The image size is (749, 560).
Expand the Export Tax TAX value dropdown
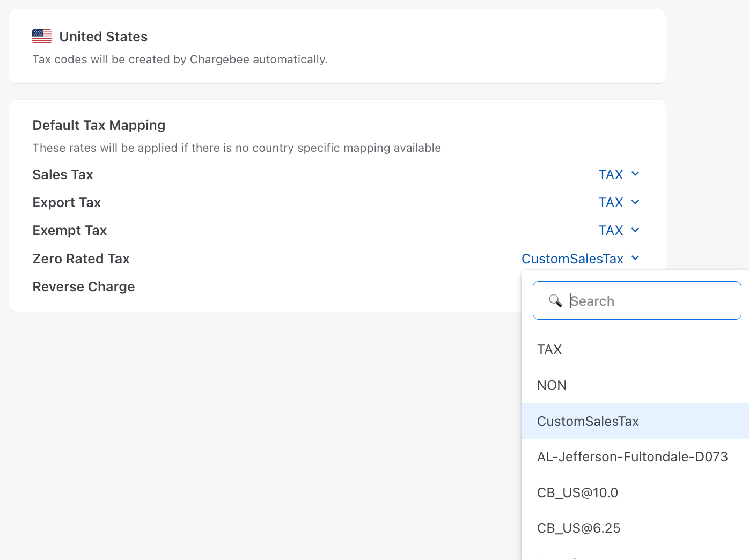pos(611,202)
